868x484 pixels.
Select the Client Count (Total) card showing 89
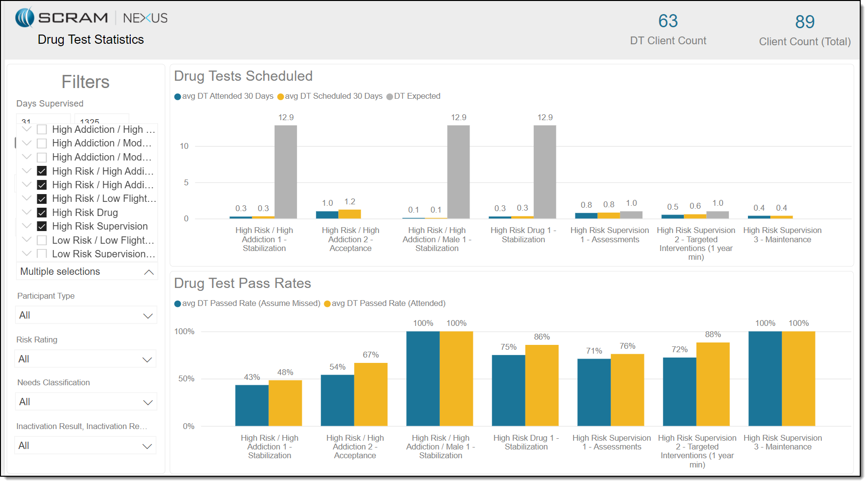point(804,30)
